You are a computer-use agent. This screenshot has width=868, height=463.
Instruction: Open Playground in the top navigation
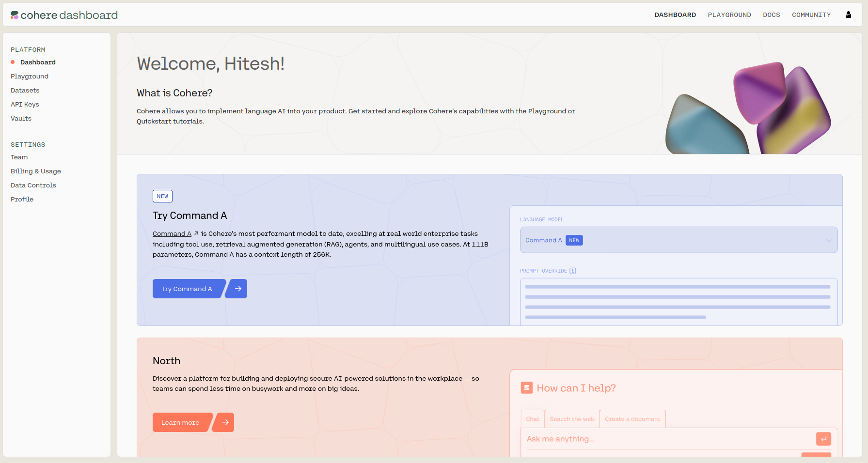pos(729,15)
